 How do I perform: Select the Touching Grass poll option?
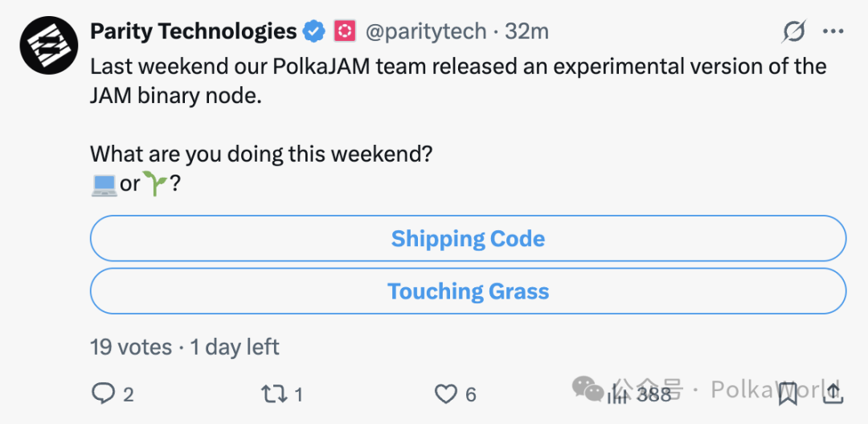tap(468, 291)
